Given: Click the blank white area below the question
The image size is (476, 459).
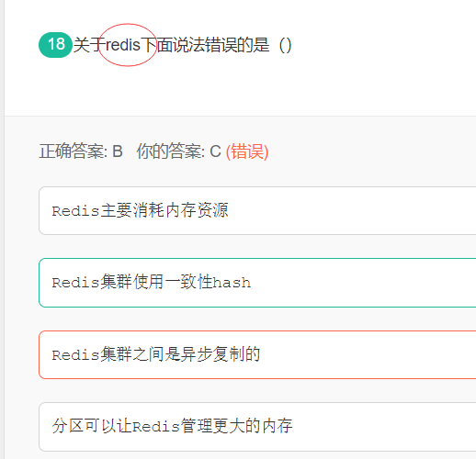Looking at the screenshot, I should pos(239,92).
